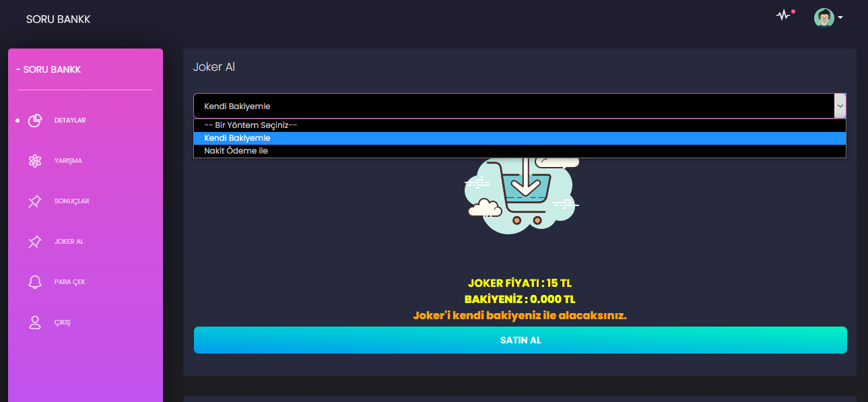Screen dimensions: 868x402
Task: Click the 'BAKİYENİZ : 0.000 TL' text
Action: click(x=520, y=299)
